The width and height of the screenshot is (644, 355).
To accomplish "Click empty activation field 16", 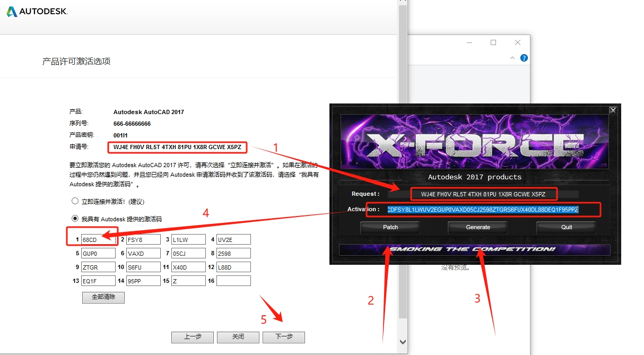I will [x=233, y=280].
